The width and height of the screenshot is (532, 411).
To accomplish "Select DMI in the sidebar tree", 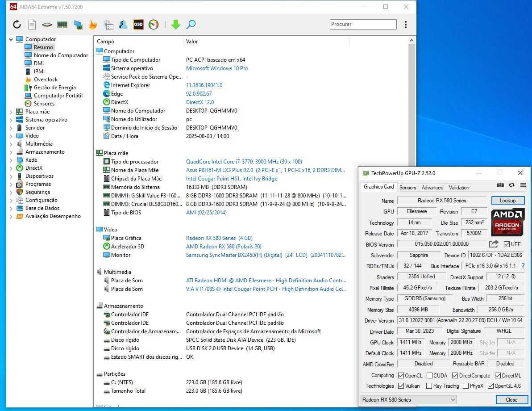I will (38, 63).
